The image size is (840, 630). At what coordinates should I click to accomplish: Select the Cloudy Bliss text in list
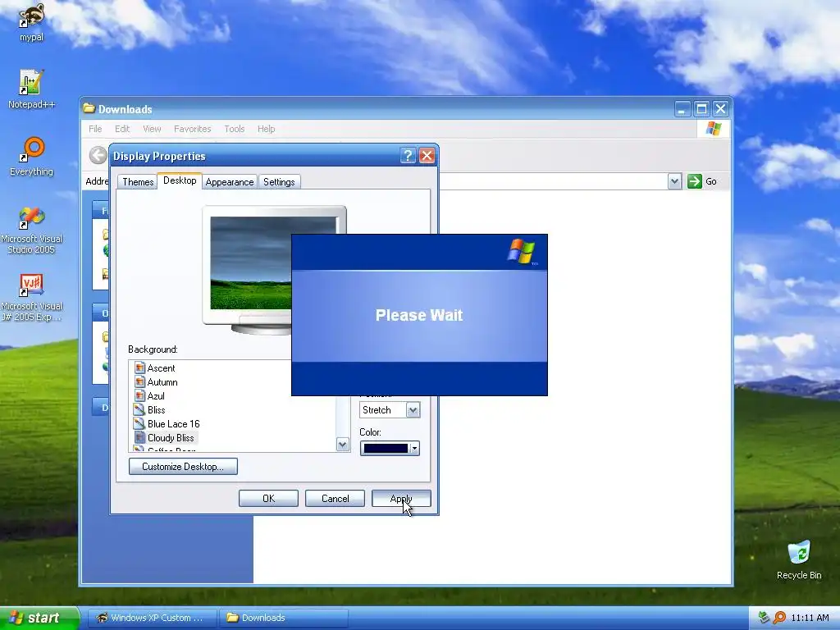(x=171, y=438)
